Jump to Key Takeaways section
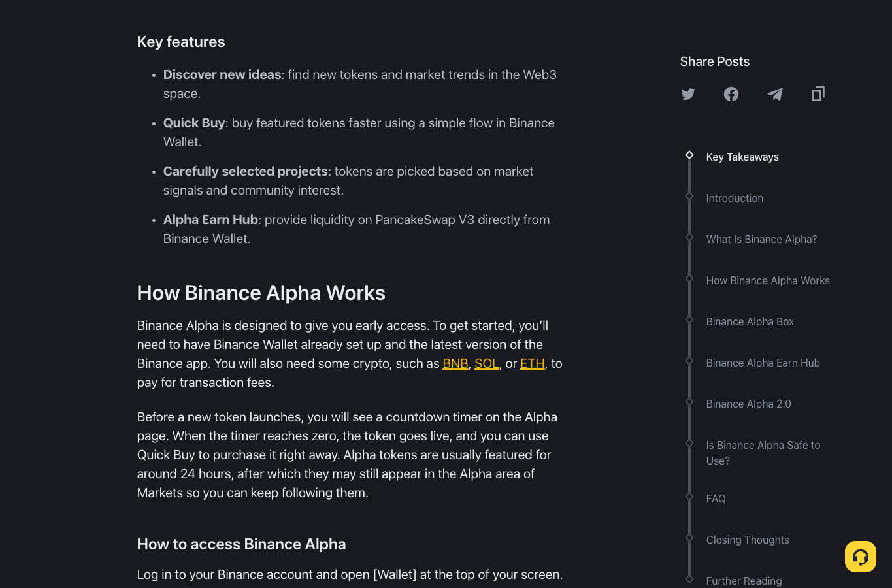This screenshot has height=588, width=892. pyautogui.click(x=742, y=157)
